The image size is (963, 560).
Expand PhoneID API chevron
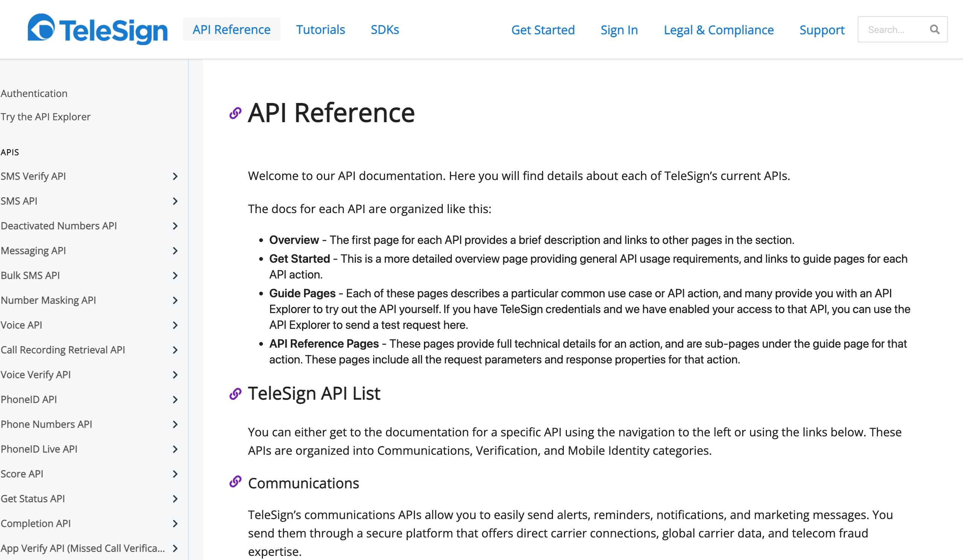pos(175,400)
